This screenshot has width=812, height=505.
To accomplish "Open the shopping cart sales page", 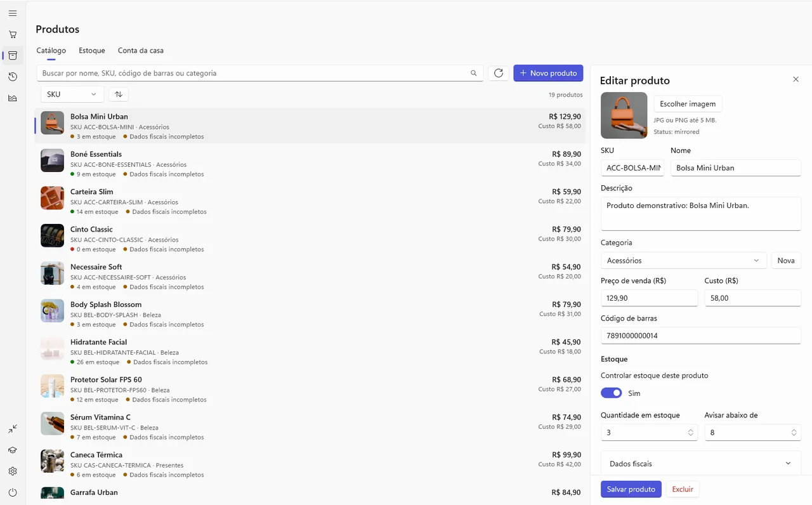I will (13, 34).
